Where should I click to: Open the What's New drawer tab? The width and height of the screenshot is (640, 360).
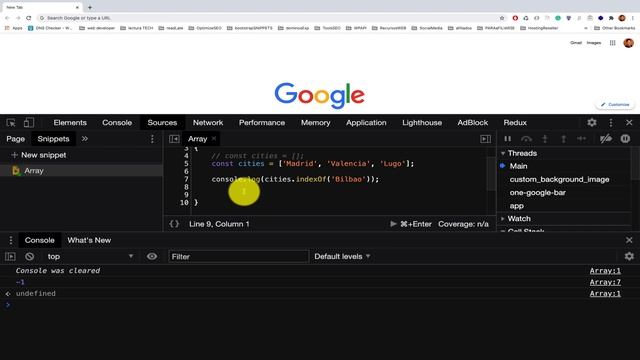click(x=89, y=240)
